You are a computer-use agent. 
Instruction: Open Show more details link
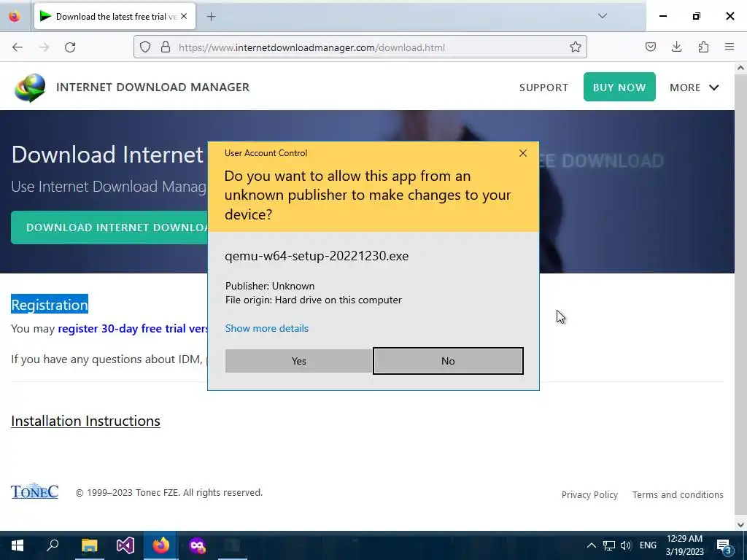[267, 328]
